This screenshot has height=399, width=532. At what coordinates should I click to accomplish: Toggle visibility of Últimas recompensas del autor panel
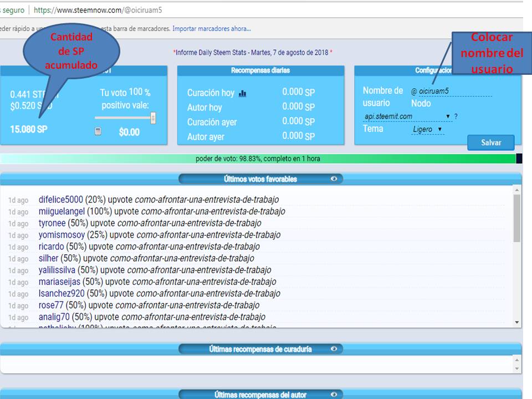[334, 394]
